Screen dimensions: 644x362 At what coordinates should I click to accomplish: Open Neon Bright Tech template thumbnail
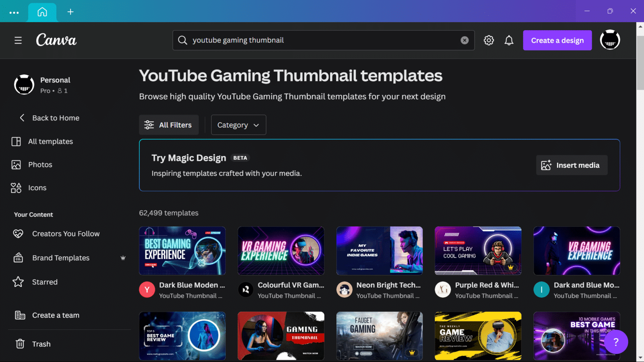point(380,251)
